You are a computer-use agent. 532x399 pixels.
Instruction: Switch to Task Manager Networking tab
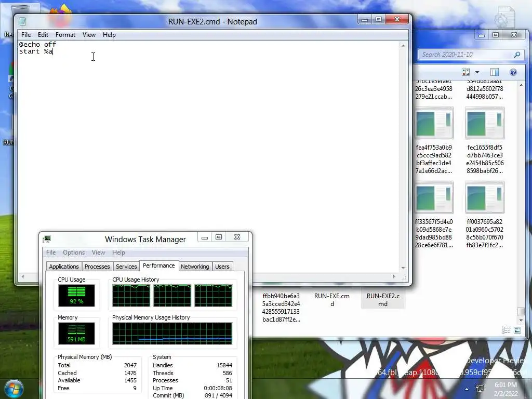pos(195,267)
